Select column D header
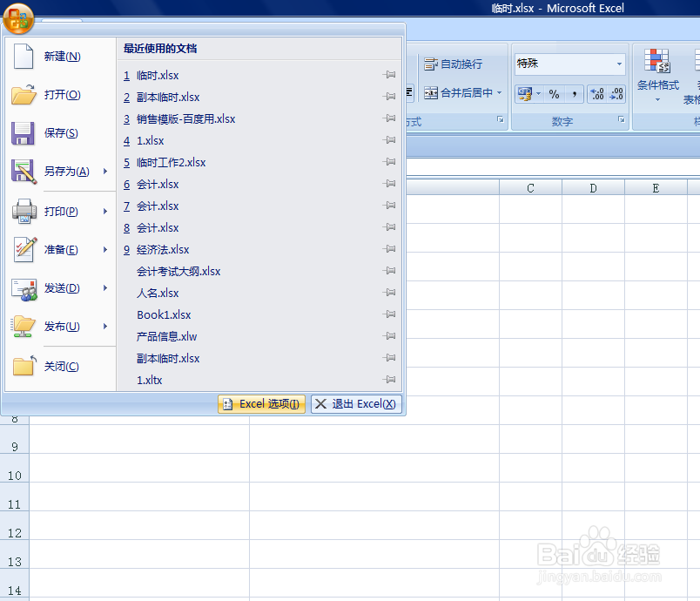This screenshot has height=601, width=700. (593, 188)
